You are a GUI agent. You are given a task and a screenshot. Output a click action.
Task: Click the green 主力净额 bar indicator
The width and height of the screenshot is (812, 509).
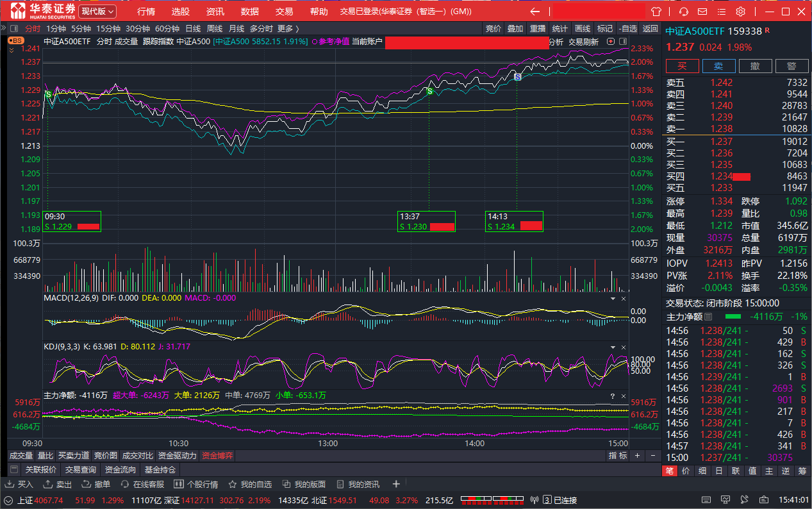(x=733, y=317)
